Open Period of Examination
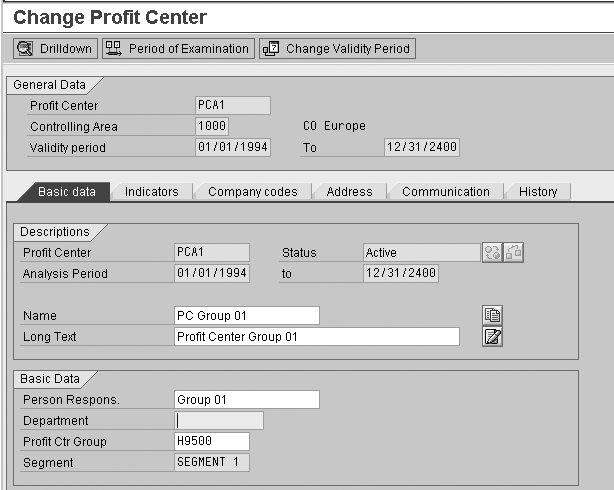The height and width of the screenshot is (490, 614). tap(177, 48)
